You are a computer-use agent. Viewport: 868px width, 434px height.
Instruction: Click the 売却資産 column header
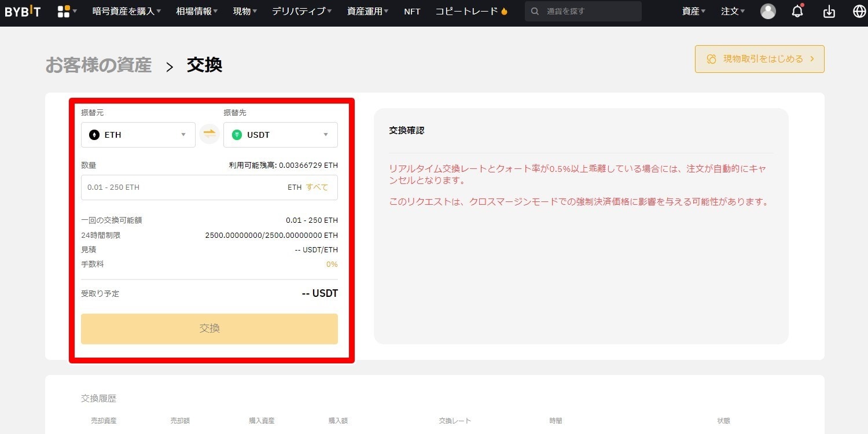point(104,421)
